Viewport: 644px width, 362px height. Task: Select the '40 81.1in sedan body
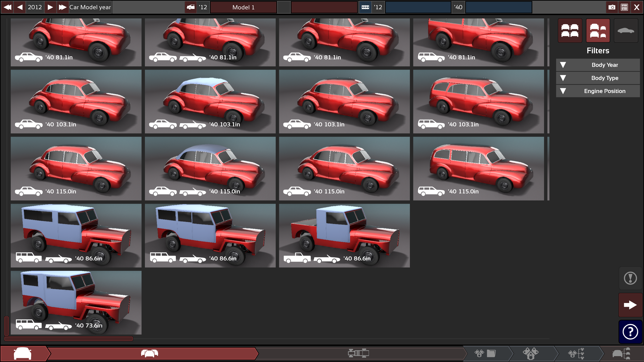click(76, 42)
